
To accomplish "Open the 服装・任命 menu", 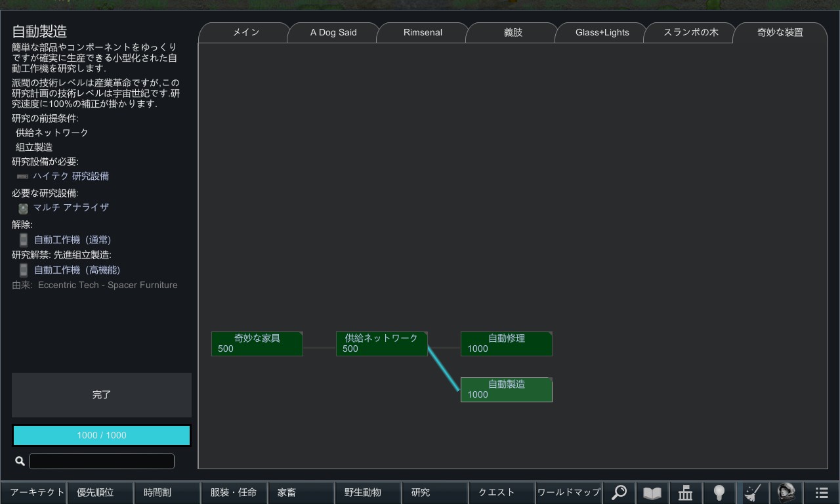I will pyautogui.click(x=234, y=492).
